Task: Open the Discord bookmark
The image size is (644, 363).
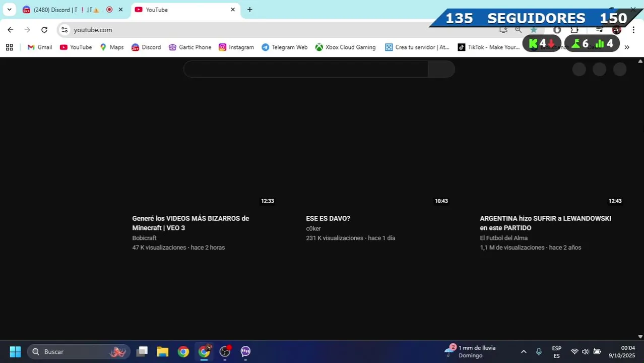Action: pyautogui.click(x=146, y=47)
